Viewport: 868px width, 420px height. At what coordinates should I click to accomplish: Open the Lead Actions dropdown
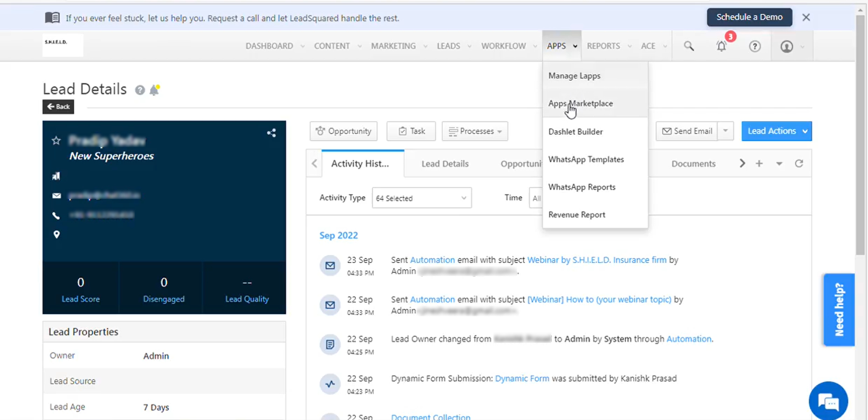coord(776,131)
